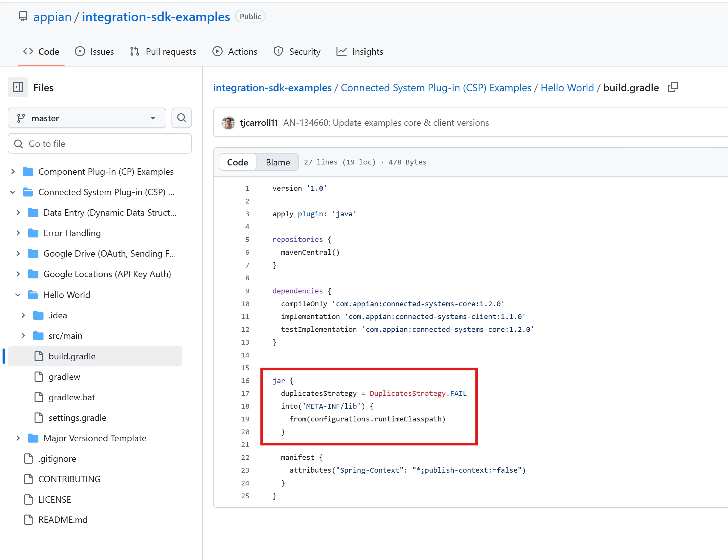Click the git branch icon in master selector

21,118
